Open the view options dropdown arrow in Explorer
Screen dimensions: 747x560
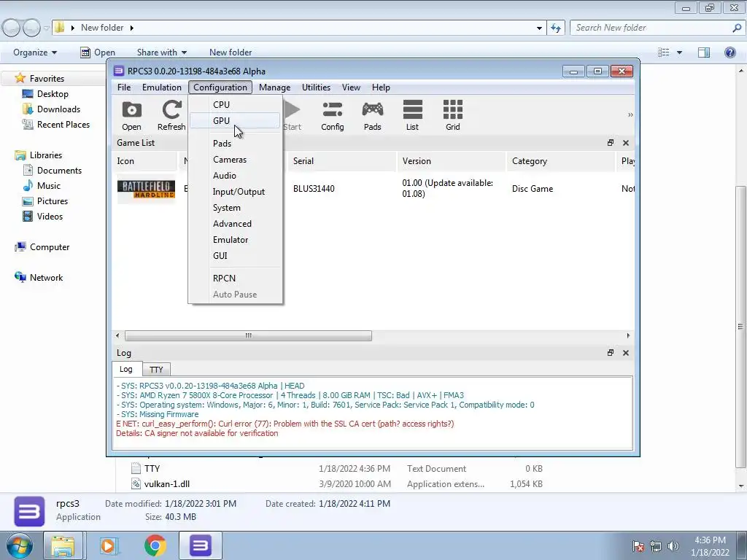point(679,52)
